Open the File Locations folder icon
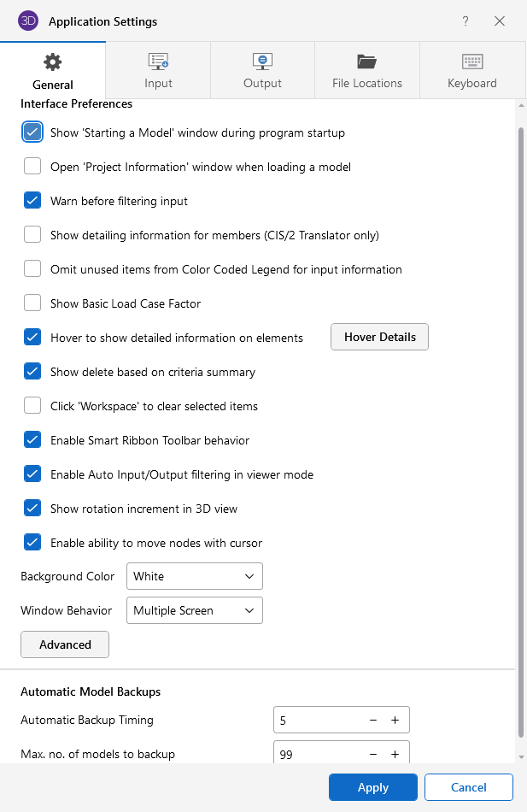This screenshot has height=812, width=527. (x=367, y=61)
